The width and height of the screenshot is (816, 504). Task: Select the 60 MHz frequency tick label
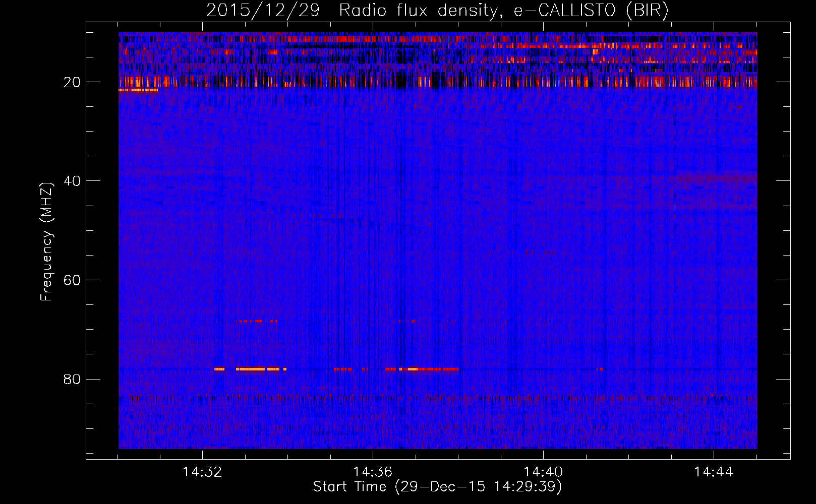(x=72, y=280)
